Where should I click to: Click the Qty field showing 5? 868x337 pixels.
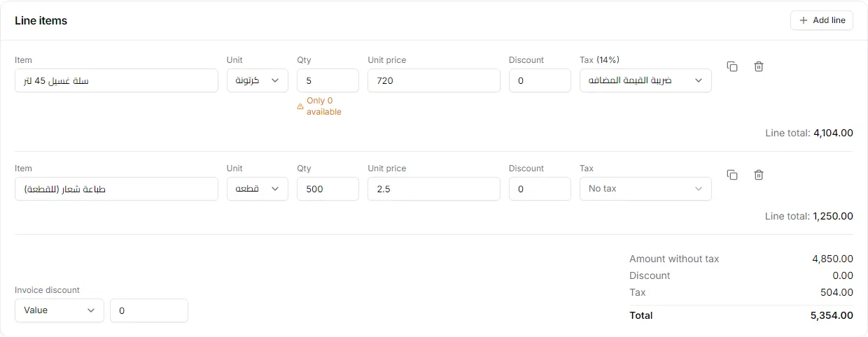point(328,80)
